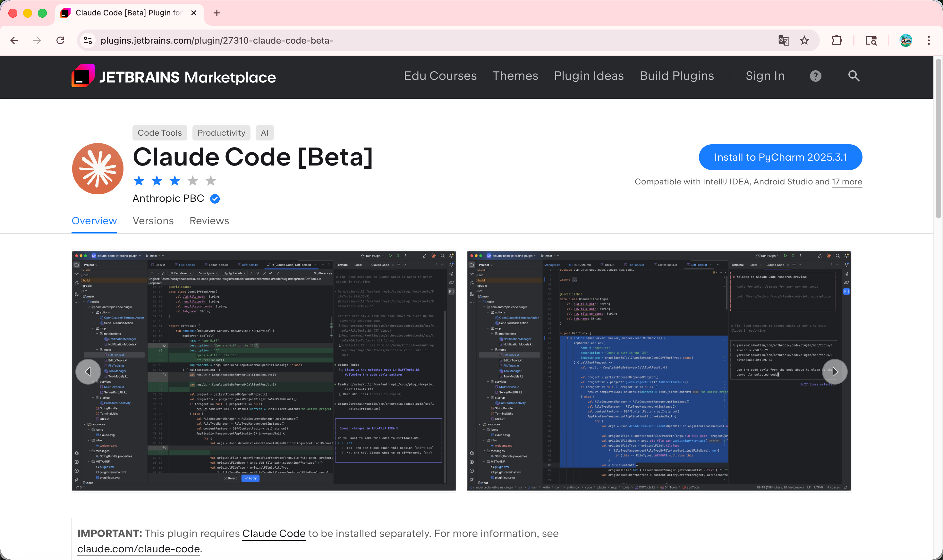Click the star rating row
Image resolution: width=943 pixels, height=560 pixels.
pos(174,181)
